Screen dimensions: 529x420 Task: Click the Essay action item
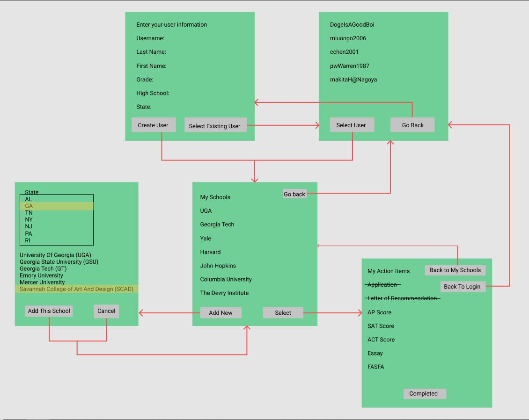[375, 353]
